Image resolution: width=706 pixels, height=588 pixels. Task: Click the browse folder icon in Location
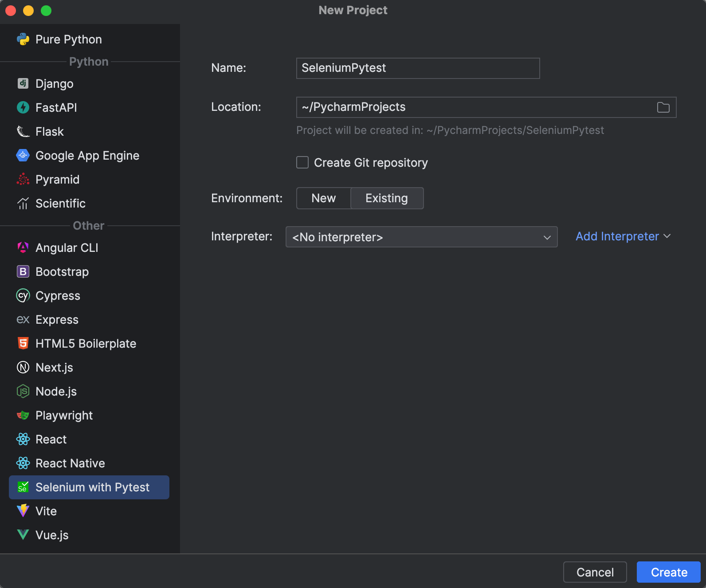coord(663,107)
